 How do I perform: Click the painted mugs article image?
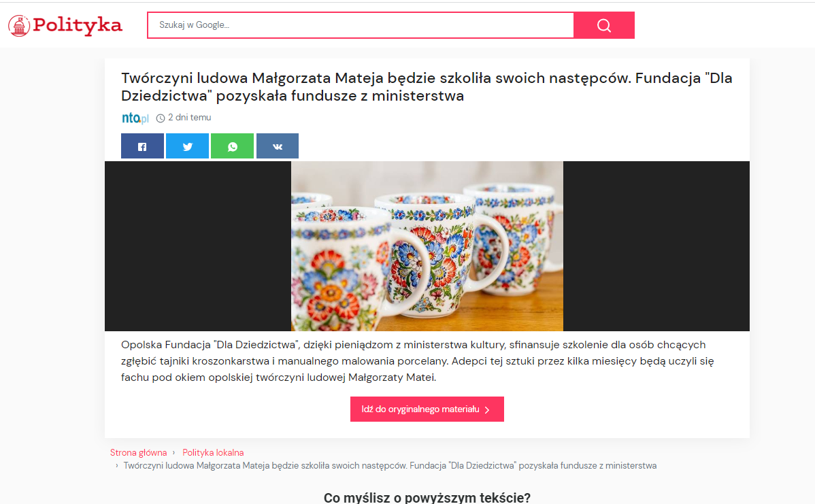[427, 246]
